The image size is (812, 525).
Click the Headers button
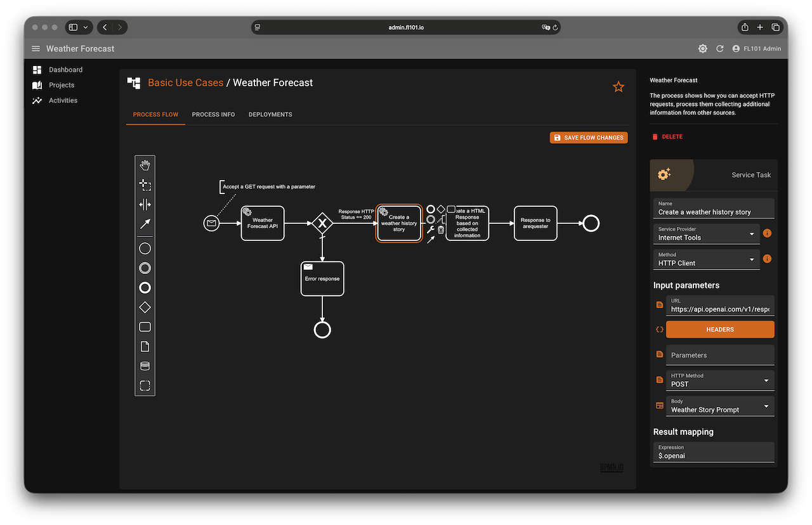(719, 330)
